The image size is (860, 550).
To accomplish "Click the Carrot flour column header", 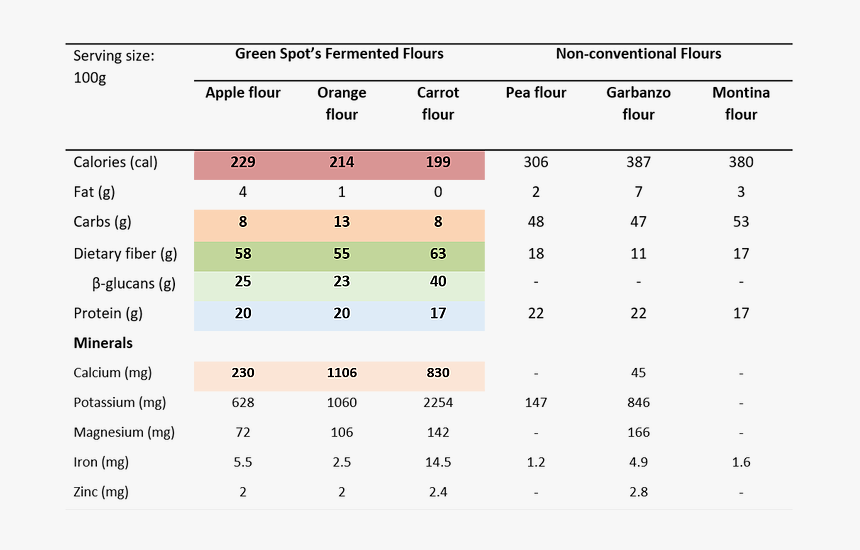I will [438, 103].
